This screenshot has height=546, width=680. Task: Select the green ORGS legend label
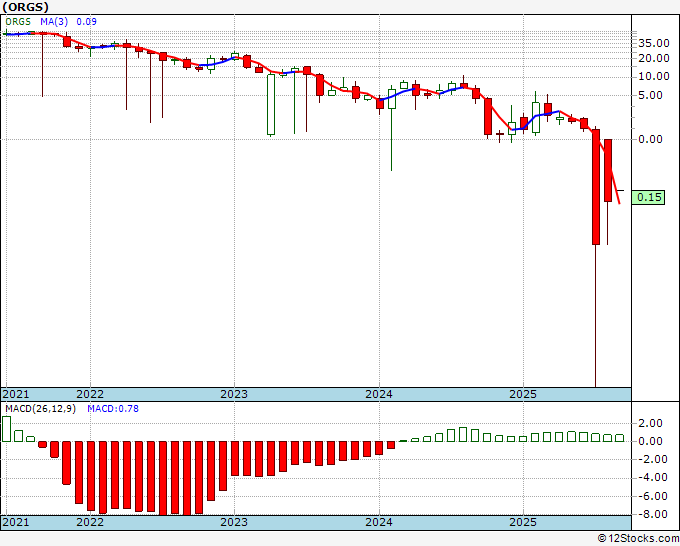[x=18, y=22]
